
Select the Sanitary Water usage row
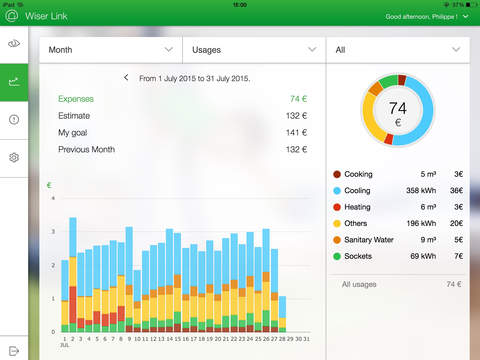tap(398, 240)
